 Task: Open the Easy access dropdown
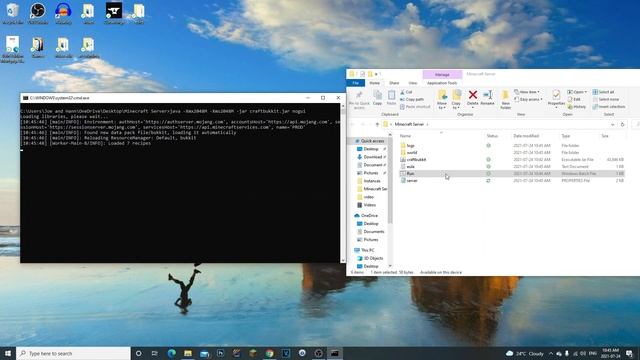point(528,99)
